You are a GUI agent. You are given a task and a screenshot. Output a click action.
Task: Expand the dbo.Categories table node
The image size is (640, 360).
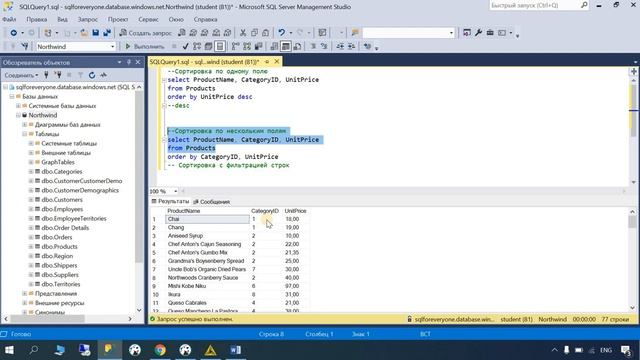(x=31, y=171)
